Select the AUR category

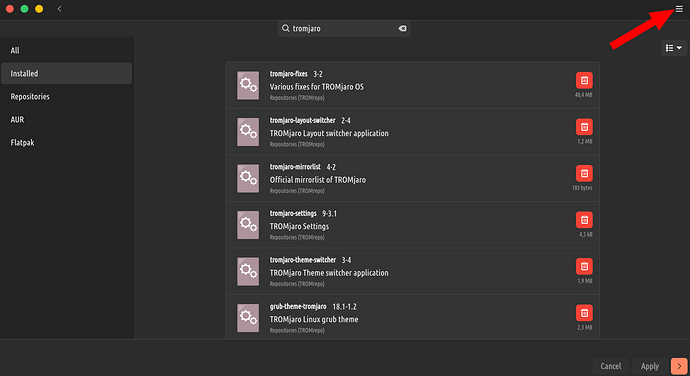pos(66,119)
